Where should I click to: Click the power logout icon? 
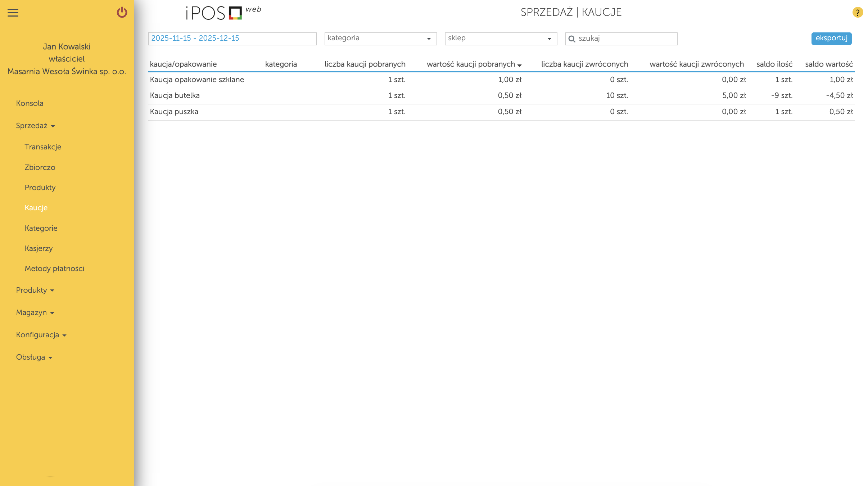[122, 13]
